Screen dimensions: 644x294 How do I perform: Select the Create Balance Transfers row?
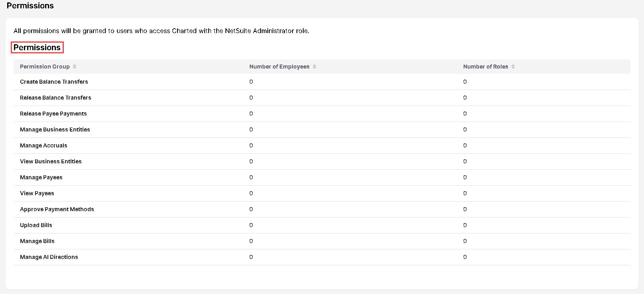54,82
